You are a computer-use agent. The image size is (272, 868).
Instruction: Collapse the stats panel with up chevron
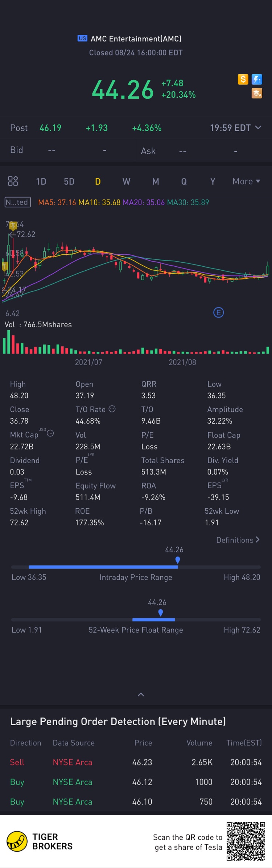141,694
